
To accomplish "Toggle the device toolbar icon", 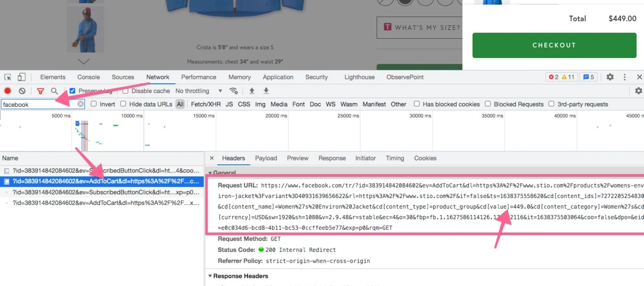I will pyautogui.click(x=22, y=77).
